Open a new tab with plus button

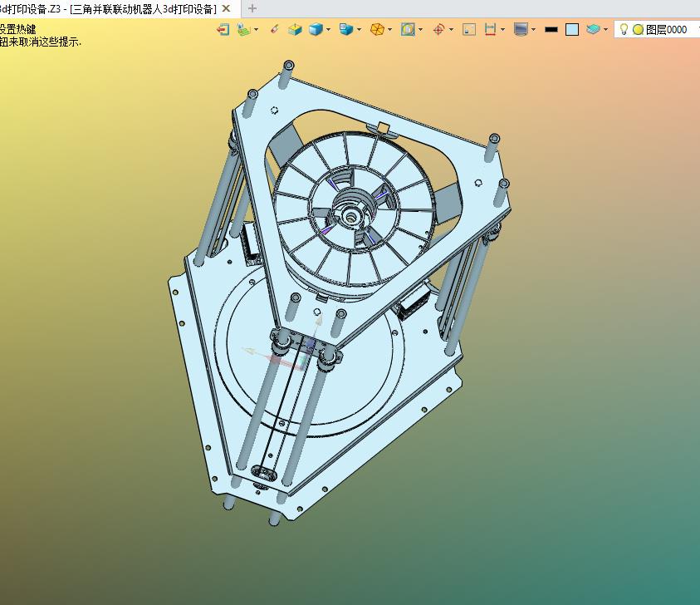(x=252, y=8)
